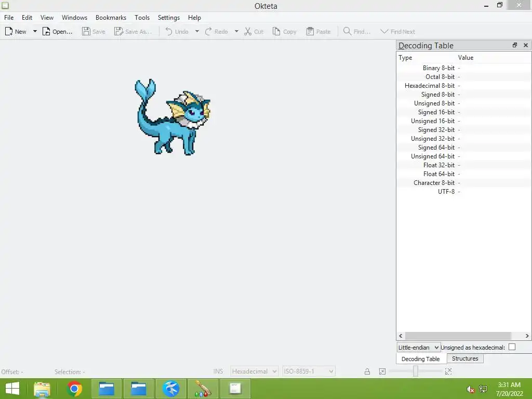Click the Save As... toolbar icon
532x399 pixels.
[x=118, y=32]
